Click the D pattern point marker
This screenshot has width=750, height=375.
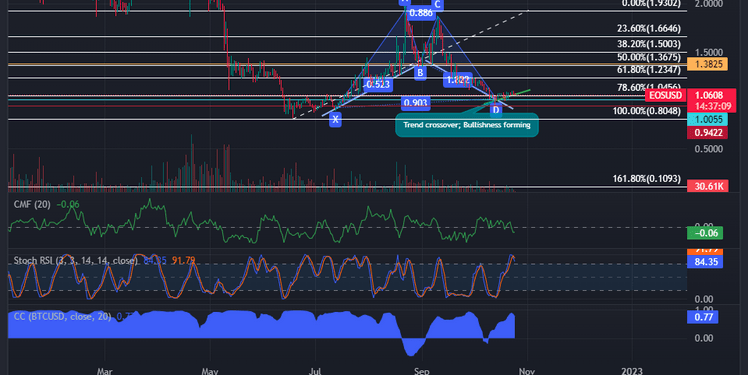pyautogui.click(x=496, y=110)
